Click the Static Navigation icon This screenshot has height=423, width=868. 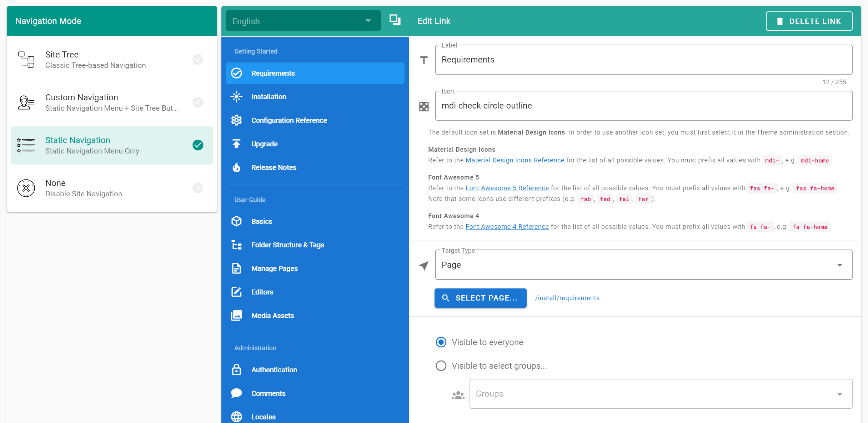click(26, 145)
